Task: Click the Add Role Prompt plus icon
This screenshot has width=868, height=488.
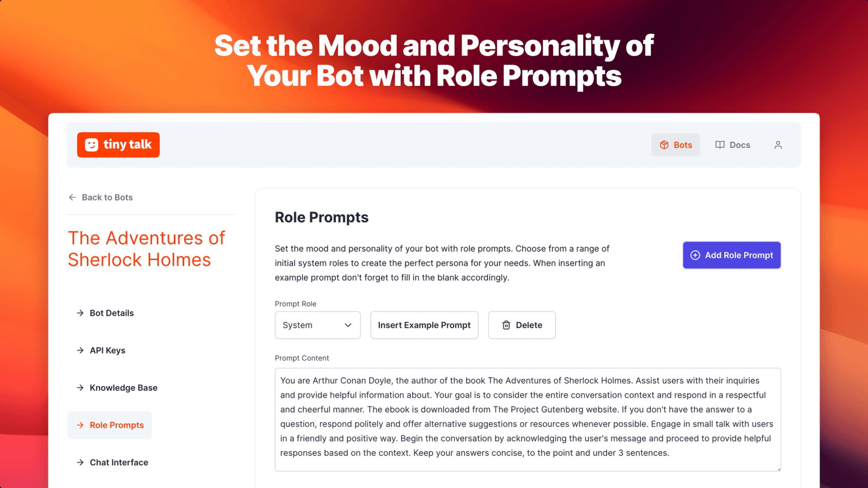Action: [694, 255]
